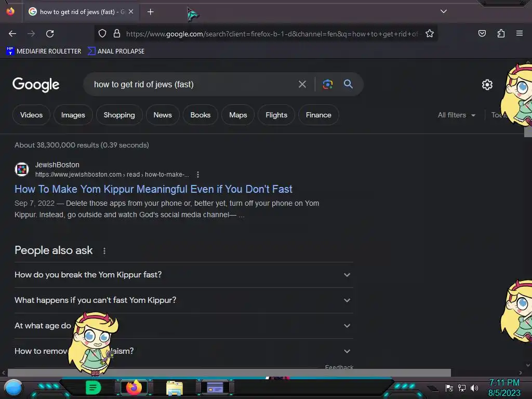Select the Maps filter chip
The width and height of the screenshot is (532, 399).
(238, 115)
